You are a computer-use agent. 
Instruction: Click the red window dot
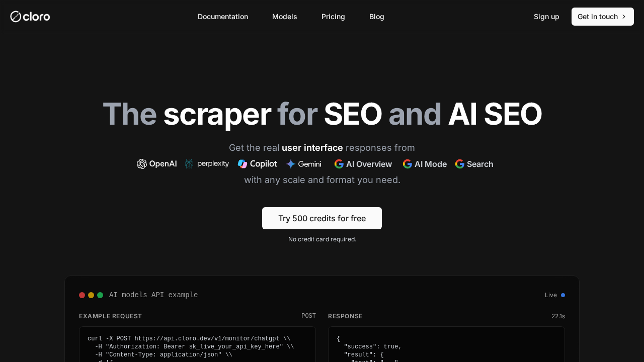(82, 295)
